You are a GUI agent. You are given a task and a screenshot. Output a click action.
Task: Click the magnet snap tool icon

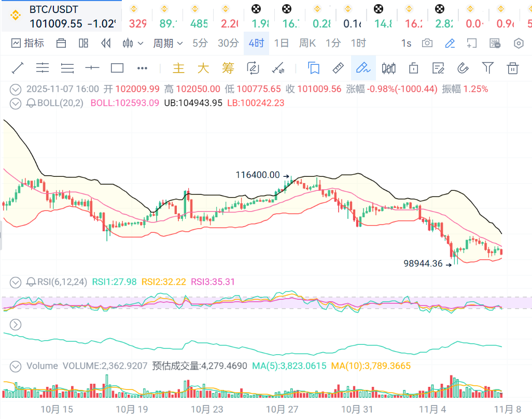click(463, 68)
